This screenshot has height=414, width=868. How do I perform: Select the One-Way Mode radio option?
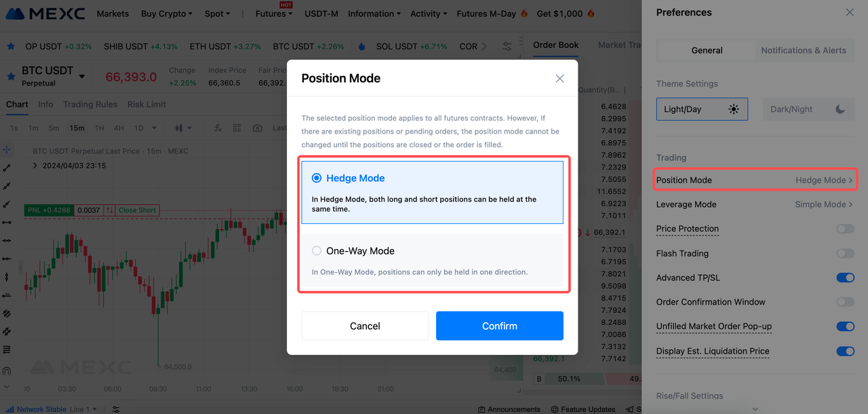pos(317,250)
